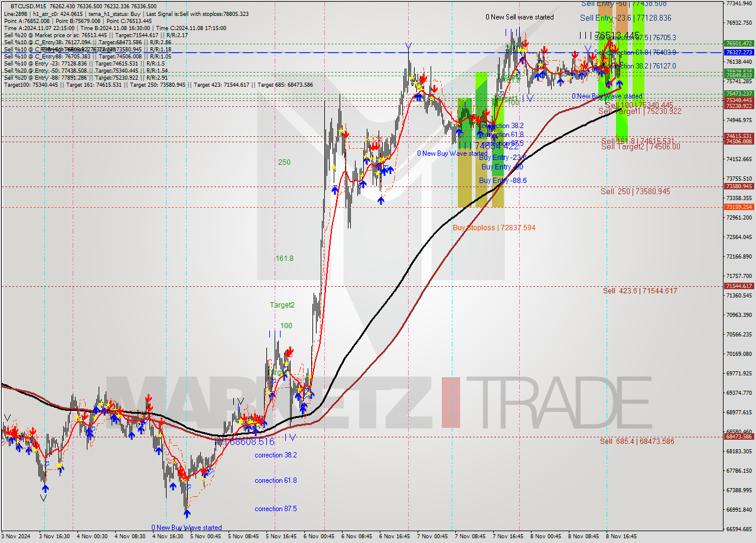Click the 'Buy Entry -88.6' label

coord(503,181)
